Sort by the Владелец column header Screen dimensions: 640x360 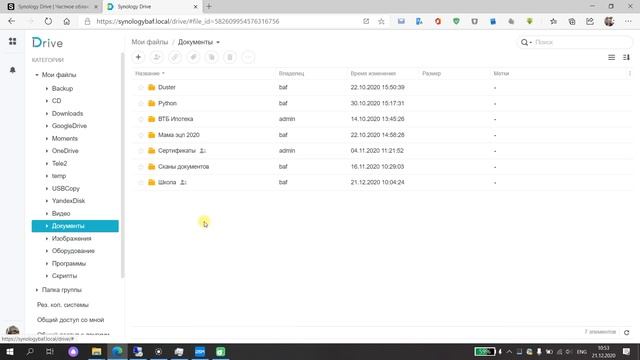pyautogui.click(x=291, y=73)
